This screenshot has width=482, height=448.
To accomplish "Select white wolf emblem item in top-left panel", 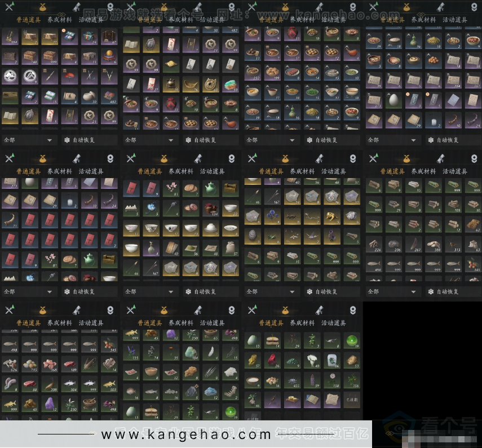I will (10, 76).
